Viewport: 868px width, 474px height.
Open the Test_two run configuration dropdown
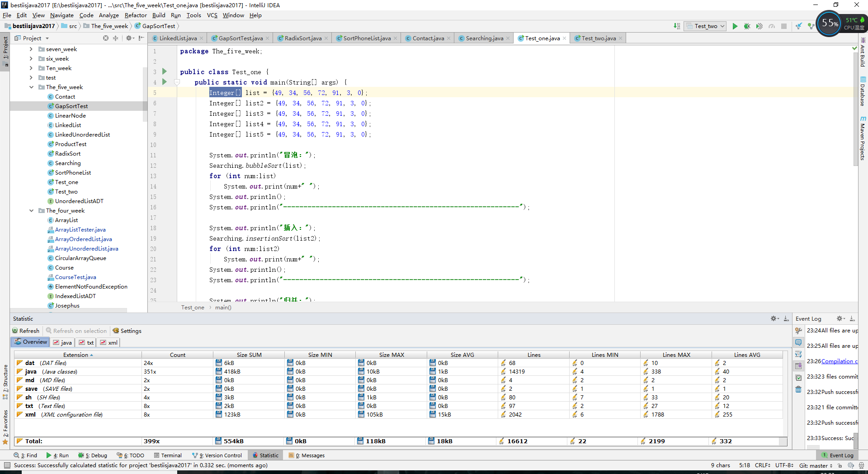705,26
